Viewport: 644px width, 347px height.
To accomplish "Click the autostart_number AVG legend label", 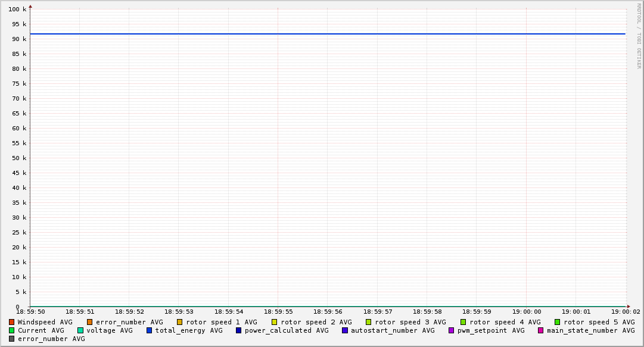I will tap(393, 330).
